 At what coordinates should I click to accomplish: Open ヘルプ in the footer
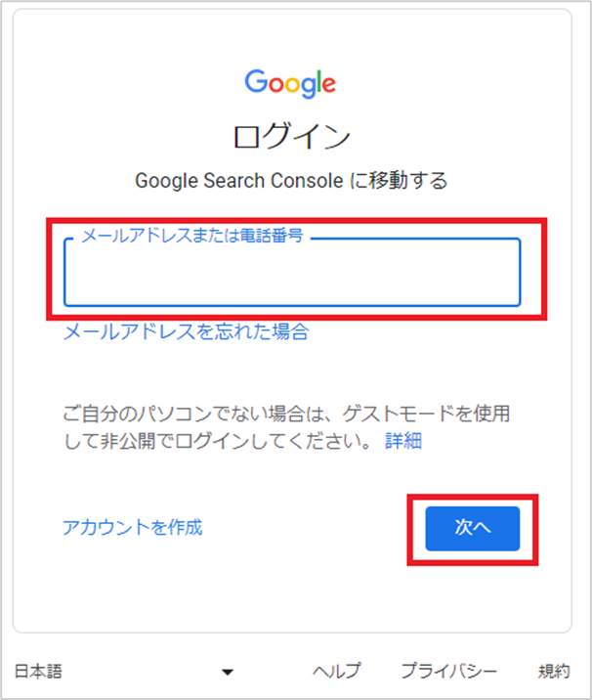[x=336, y=671]
